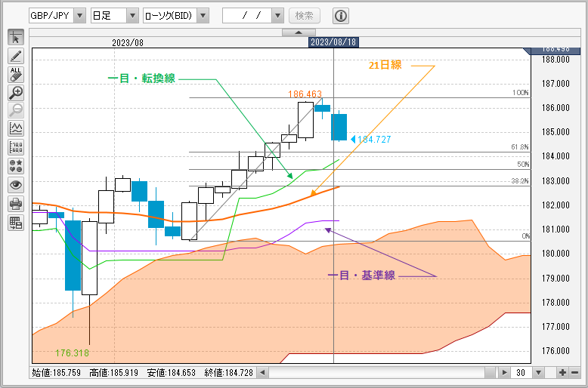Click the 184.727 current price label

[x=374, y=140]
